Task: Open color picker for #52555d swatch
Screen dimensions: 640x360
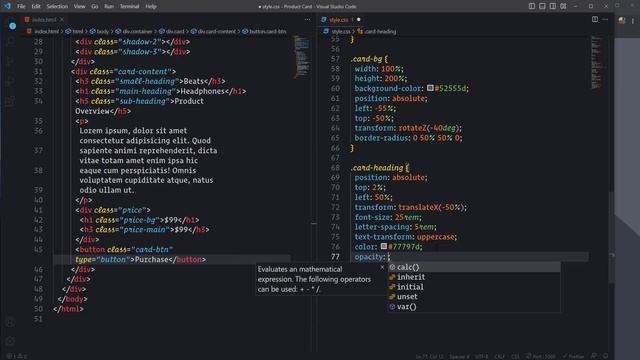Action: 430,88
